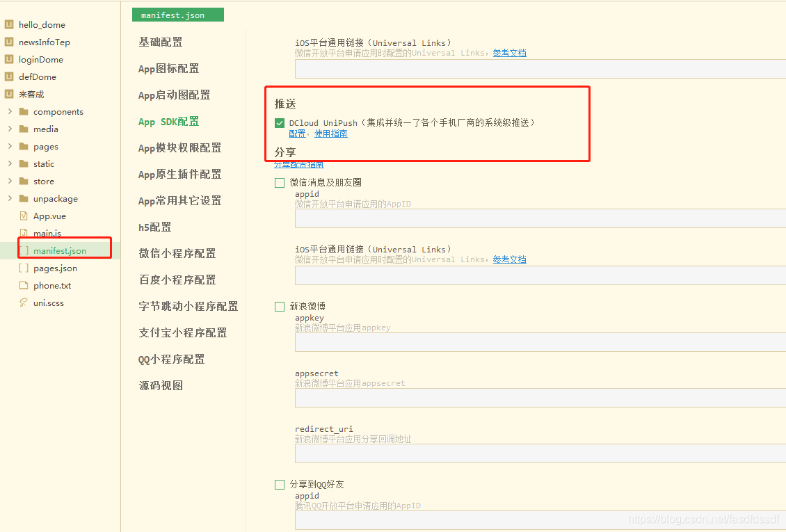Open the newsInfoTep project
This screenshot has width=786, height=532.
(x=44, y=42)
